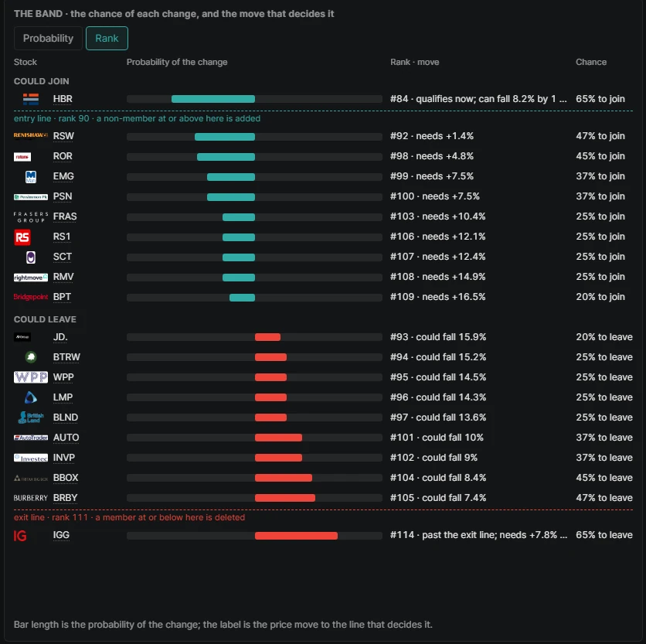Click the AutoTrader logo
The image size is (646, 644).
[31, 438]
